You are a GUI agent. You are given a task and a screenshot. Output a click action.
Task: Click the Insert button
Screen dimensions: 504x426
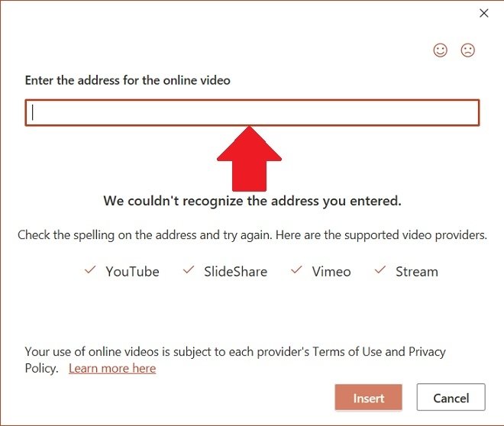click(368, 398)
